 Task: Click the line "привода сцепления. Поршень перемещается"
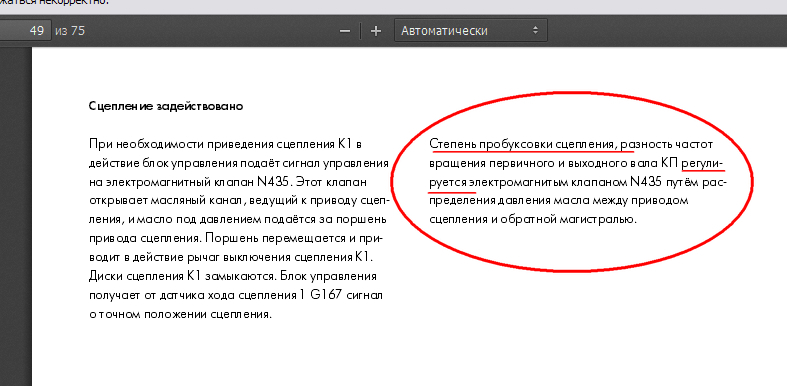point(237,238)
